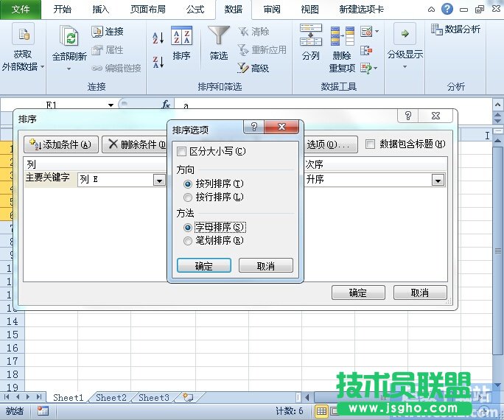Click 确定 in the 排序选项 dialog

pos(204,266)
